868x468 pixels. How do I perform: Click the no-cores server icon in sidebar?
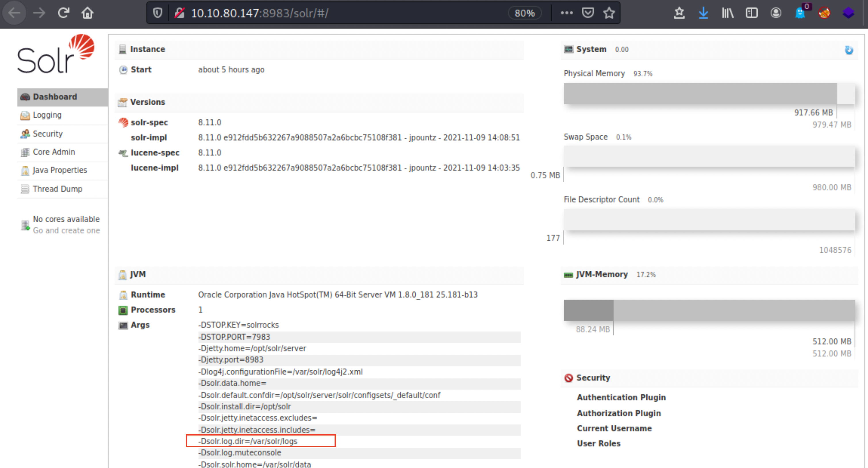[25, 225]
